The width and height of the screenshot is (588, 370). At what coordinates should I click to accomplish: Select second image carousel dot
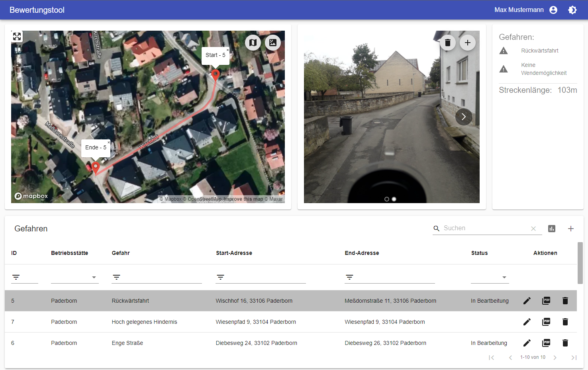point(394,199)
